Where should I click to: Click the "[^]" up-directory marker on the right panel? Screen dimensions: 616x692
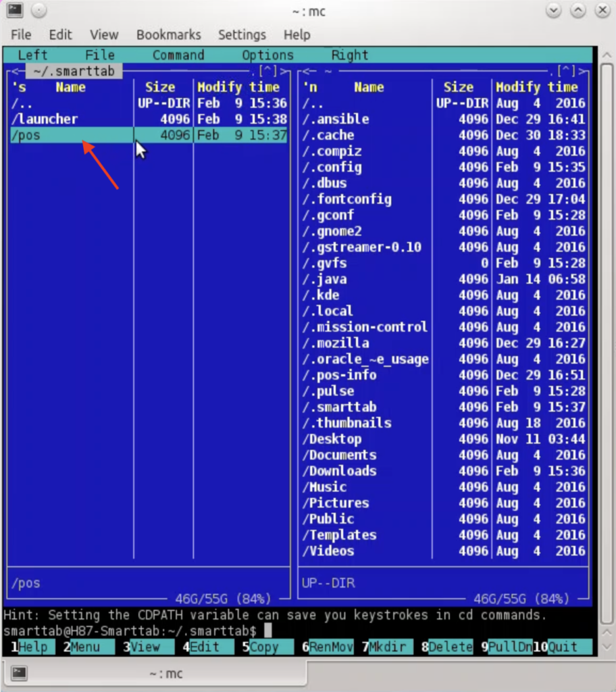565,70
